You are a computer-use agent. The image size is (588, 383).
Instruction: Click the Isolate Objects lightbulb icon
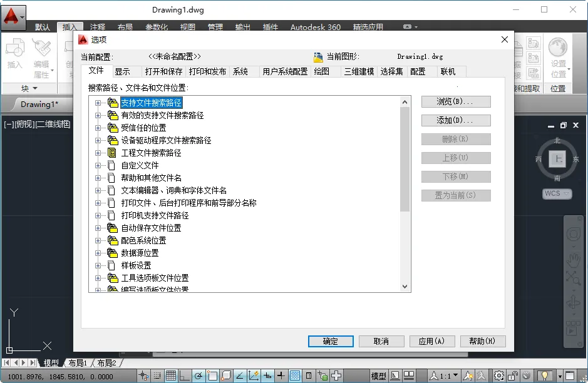click(544, 376)
